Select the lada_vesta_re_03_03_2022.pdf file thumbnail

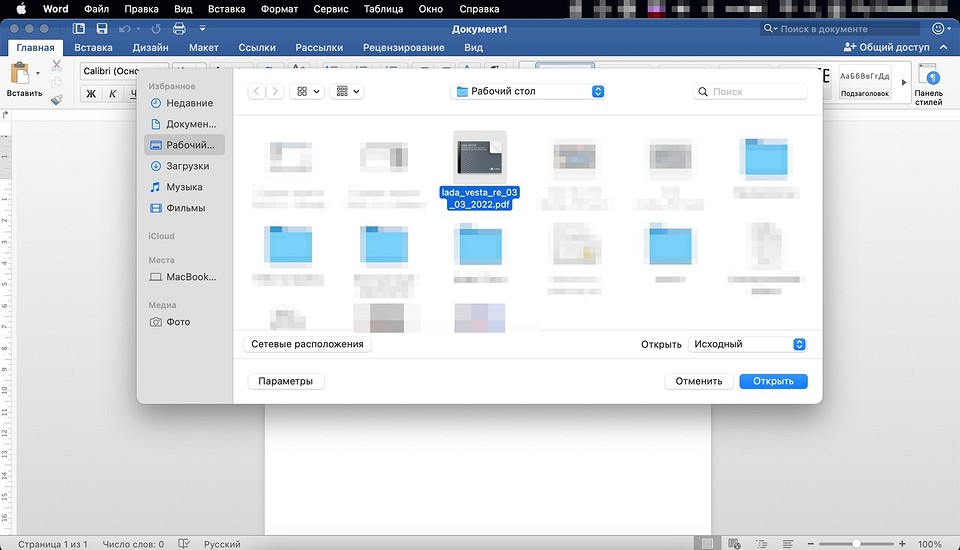(480, 156)
